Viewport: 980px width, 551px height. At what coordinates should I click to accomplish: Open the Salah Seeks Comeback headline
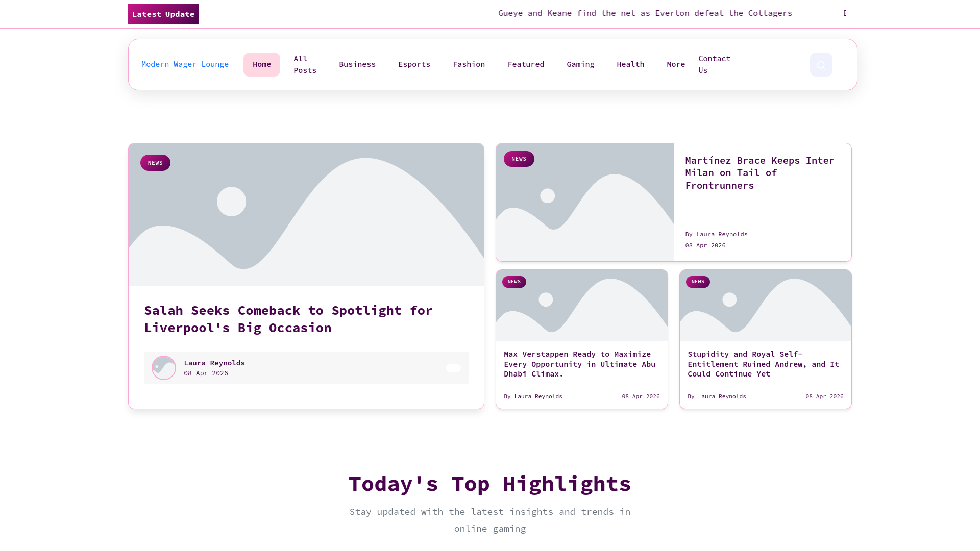point(288,319)
